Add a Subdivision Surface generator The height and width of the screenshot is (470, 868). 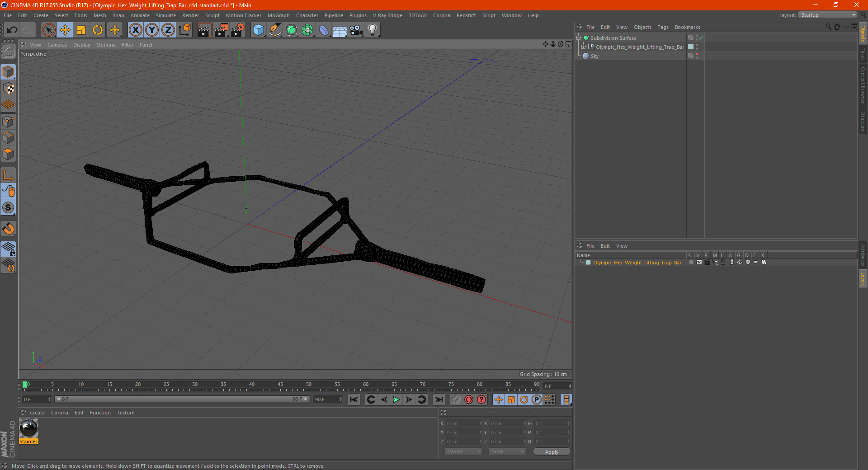click(291, 30)
